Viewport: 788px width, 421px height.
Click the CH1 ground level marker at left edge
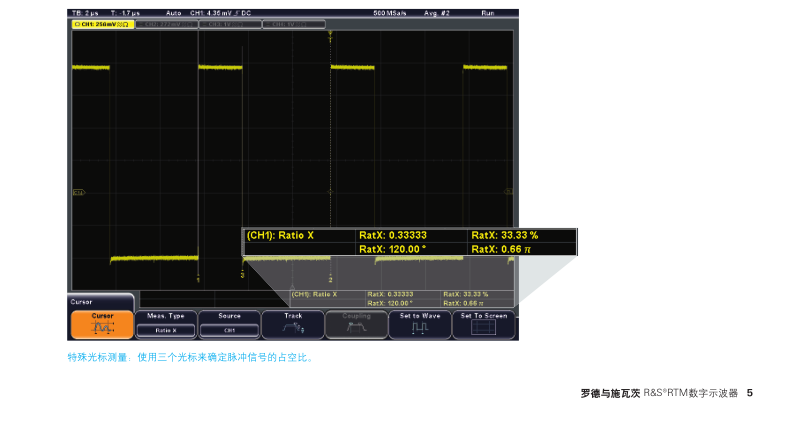point(79,192)
